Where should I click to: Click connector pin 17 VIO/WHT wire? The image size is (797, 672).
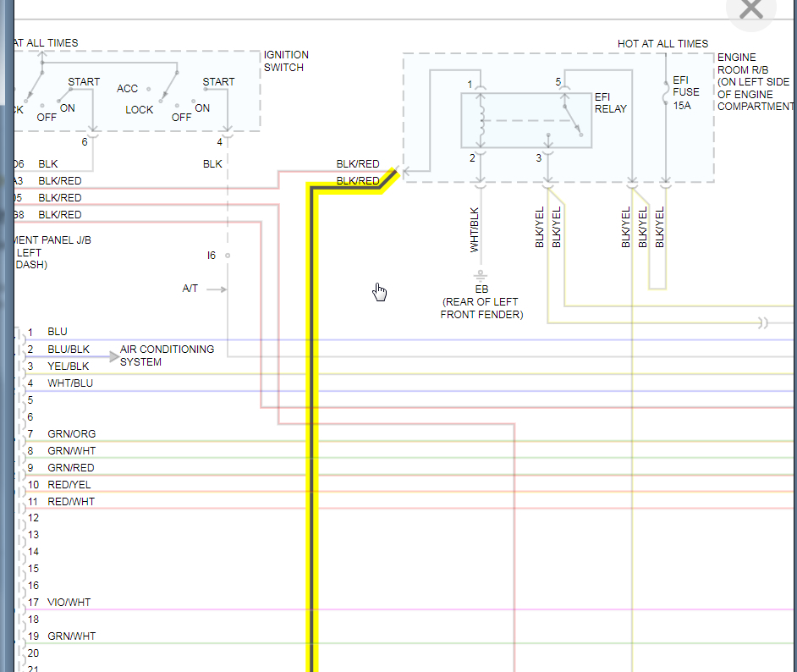tap(69, 603)
